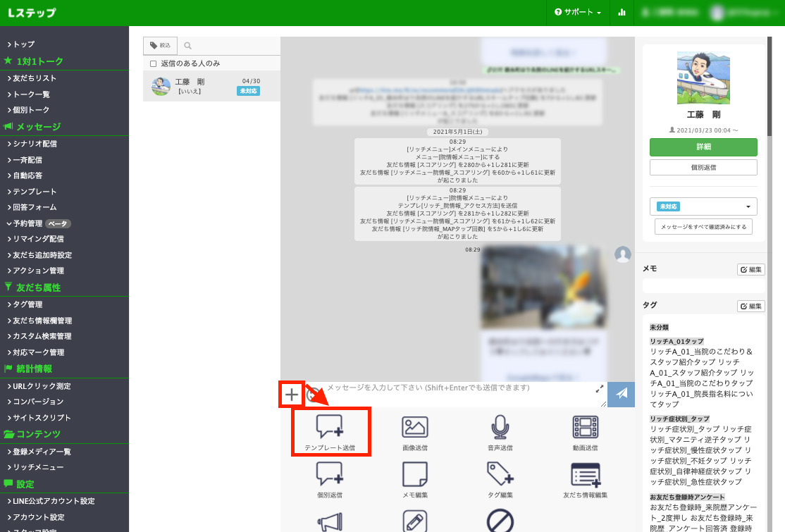Click the plus icon beside message input
Screen dimensions: 785x532
click(x=291, y=395)
